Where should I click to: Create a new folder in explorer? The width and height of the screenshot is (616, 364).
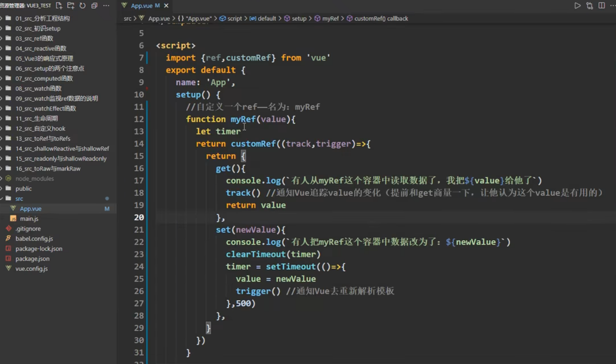coord(71,6)
